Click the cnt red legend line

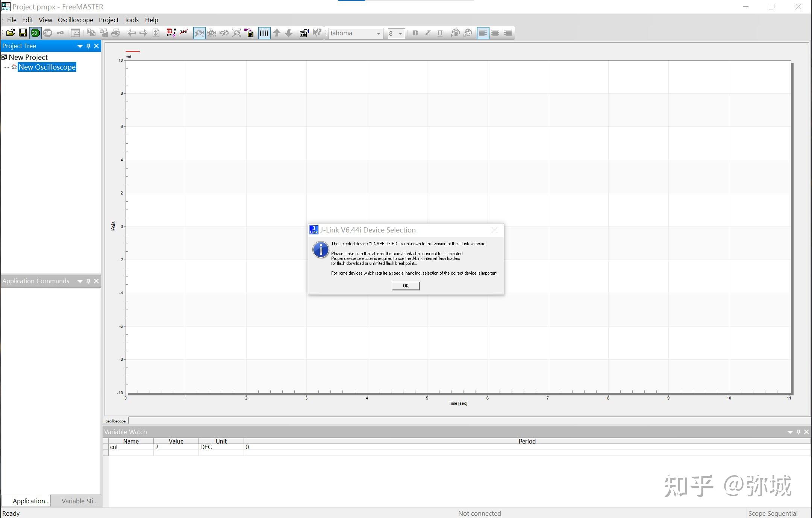click(x=132, y=52)
